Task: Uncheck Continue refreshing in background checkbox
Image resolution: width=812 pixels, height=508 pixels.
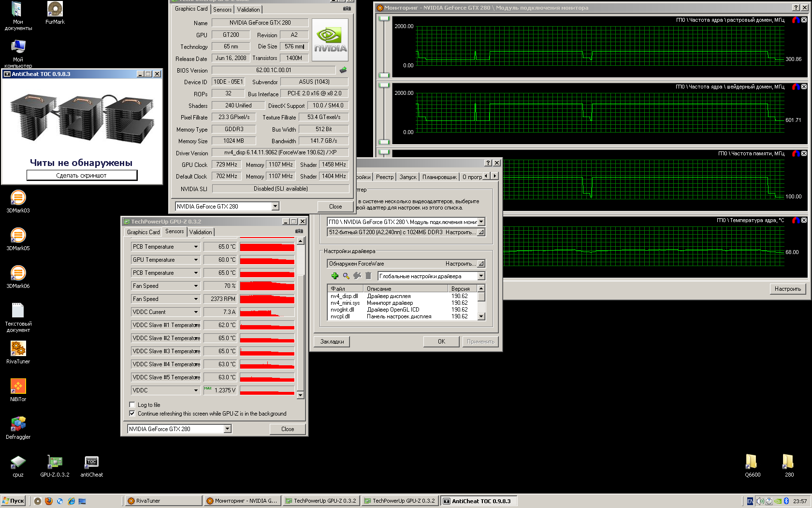Action: 132,414
